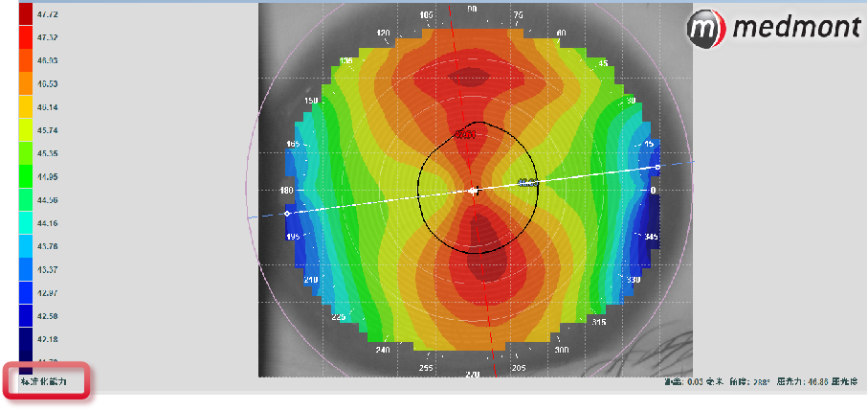The height and width of the screenshot is (411, 868).
Task: Click the 46.93 scale value
Action: pos(48,60)
